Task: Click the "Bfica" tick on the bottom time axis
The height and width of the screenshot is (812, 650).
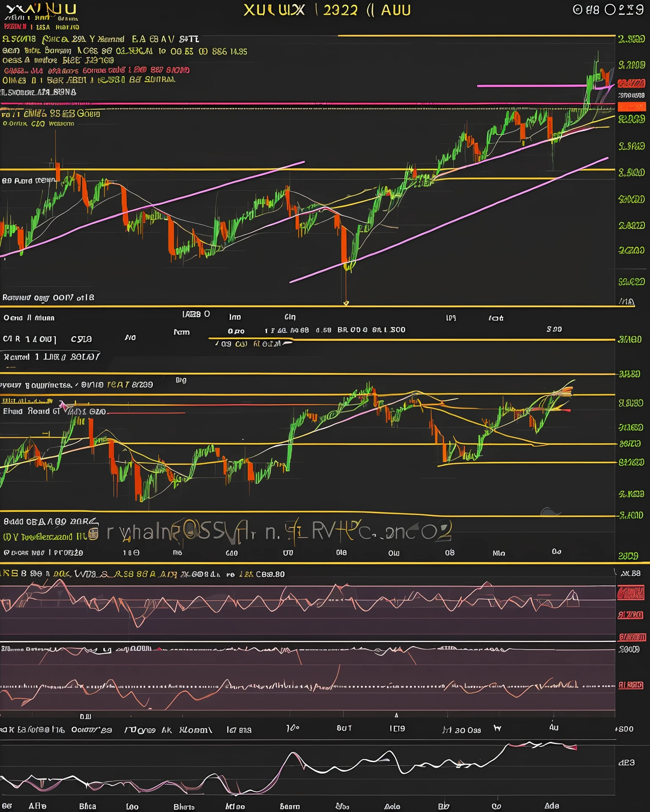Action: (x=88, y=806)
